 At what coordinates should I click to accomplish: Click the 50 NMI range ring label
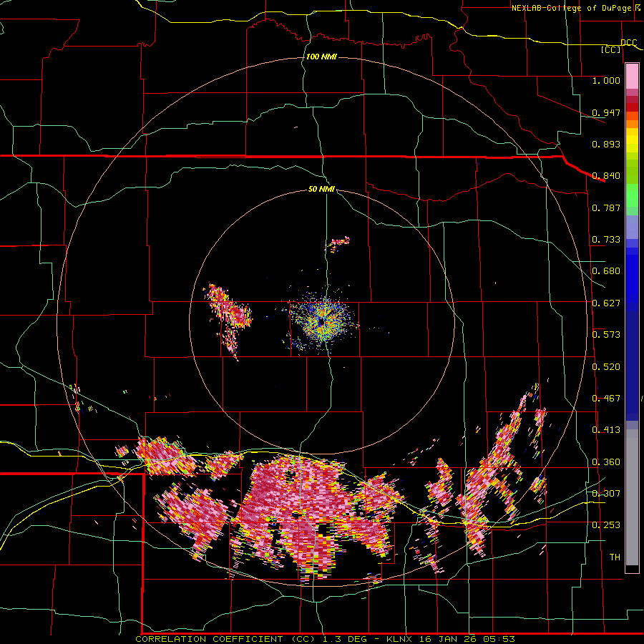click(x=321, y=190)
